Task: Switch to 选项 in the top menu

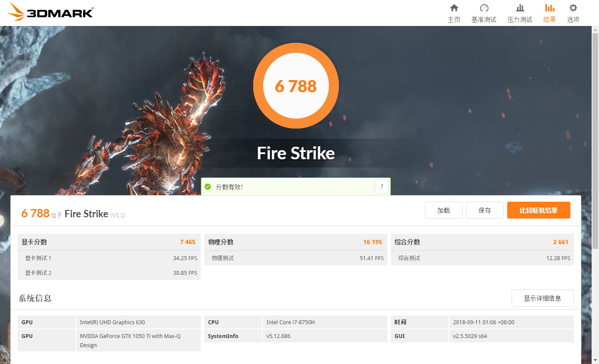Action: [x=573, y=19]
